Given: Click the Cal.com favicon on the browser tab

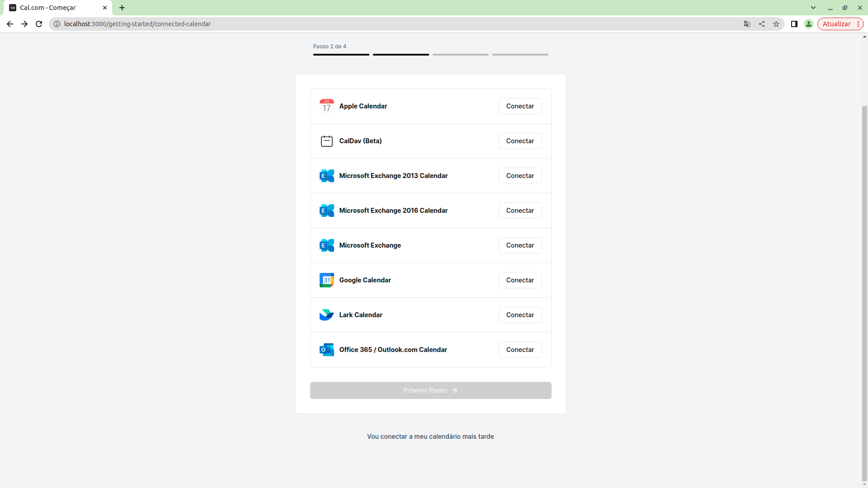Looking at the screenshot, I should (13, 8).
